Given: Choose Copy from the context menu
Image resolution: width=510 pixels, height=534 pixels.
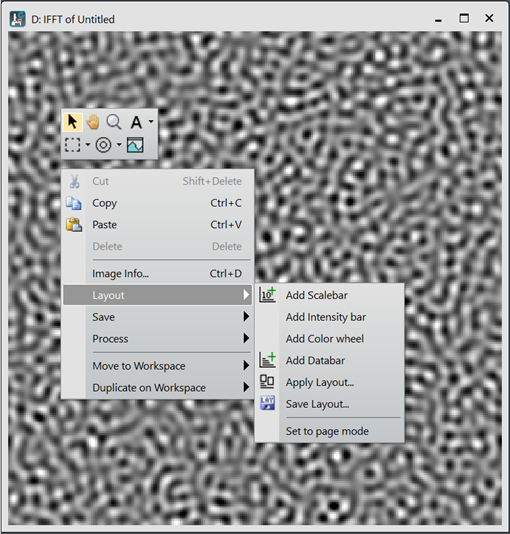Looking at the screenshot, I should tap(158, 203).
